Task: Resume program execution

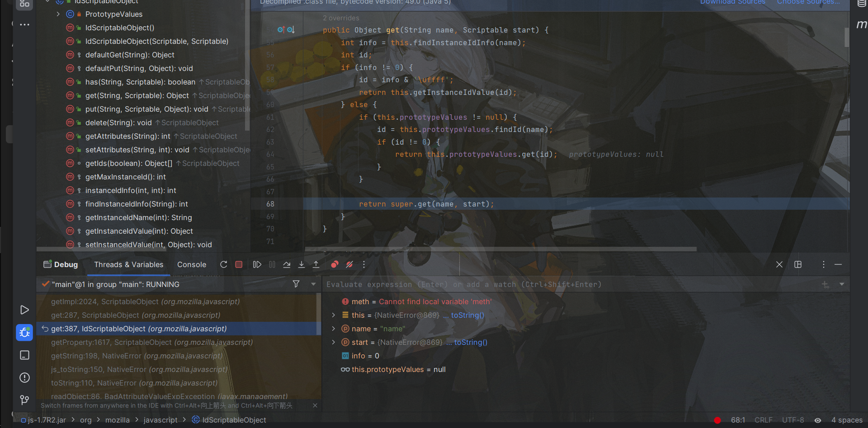Action: tap(257, 264)
